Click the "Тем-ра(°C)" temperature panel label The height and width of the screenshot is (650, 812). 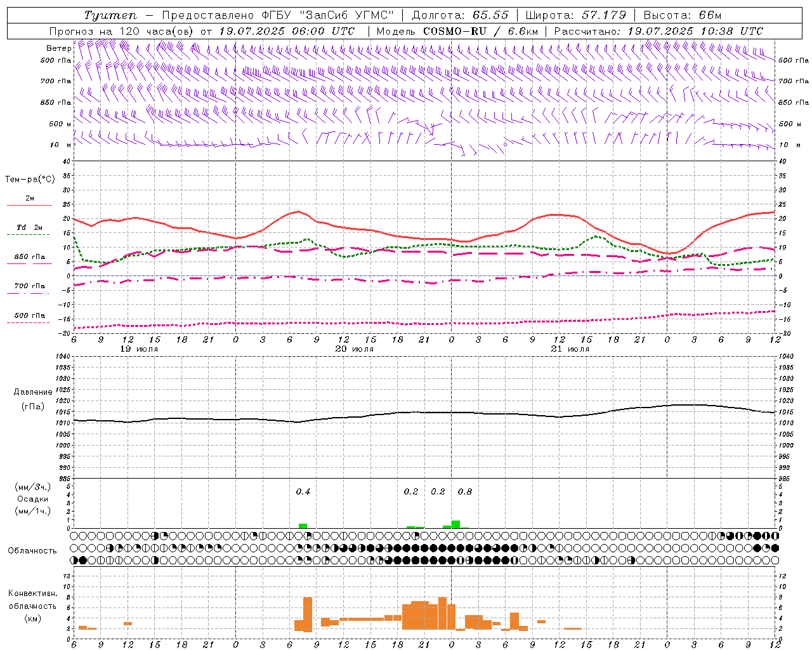tap(30, 180)
